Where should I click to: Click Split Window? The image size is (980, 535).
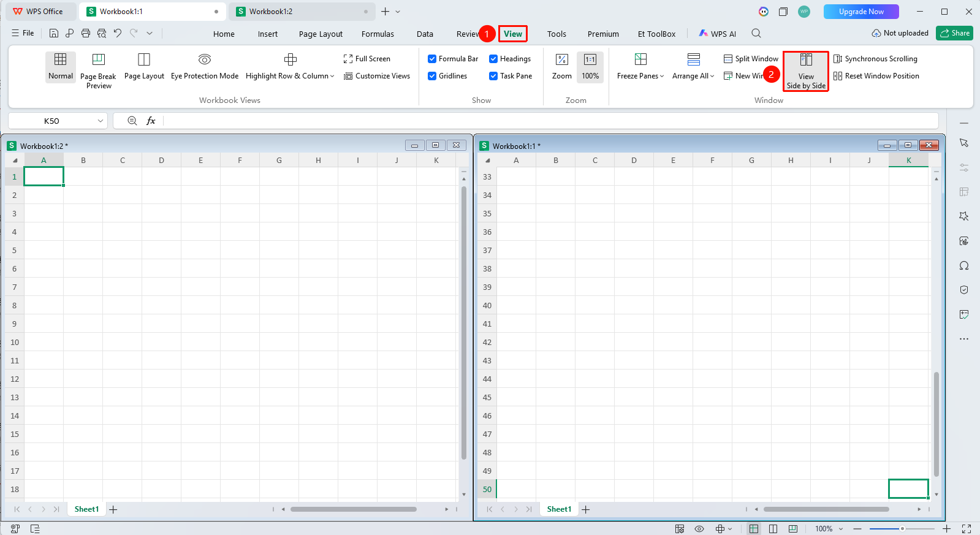(x=751, y=59)
